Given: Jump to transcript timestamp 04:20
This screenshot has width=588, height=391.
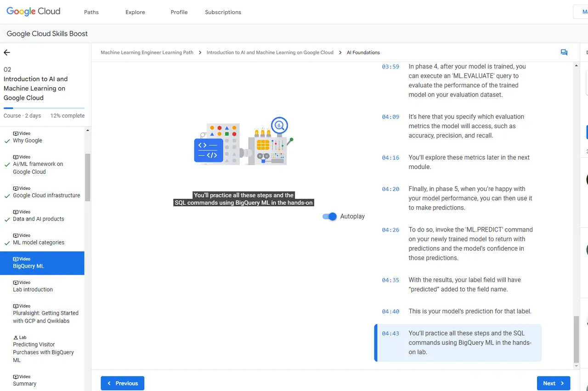Looking at the screenshot, I should point(390,189).
